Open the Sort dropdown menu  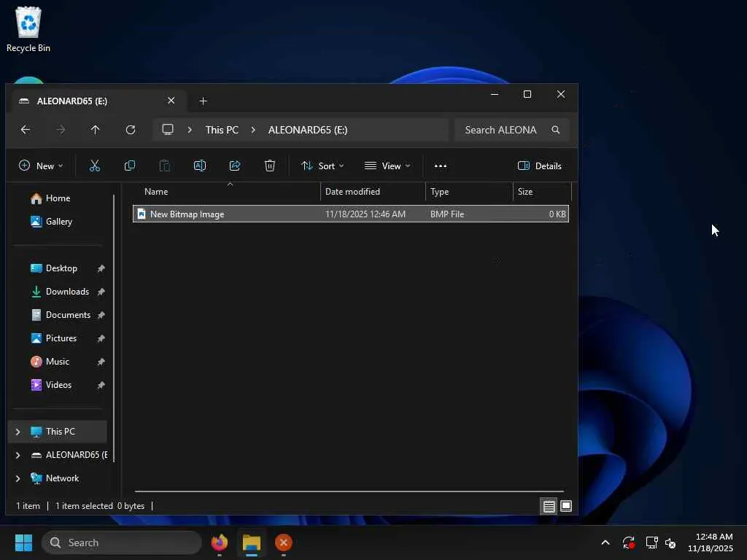[x=322, y=166]
